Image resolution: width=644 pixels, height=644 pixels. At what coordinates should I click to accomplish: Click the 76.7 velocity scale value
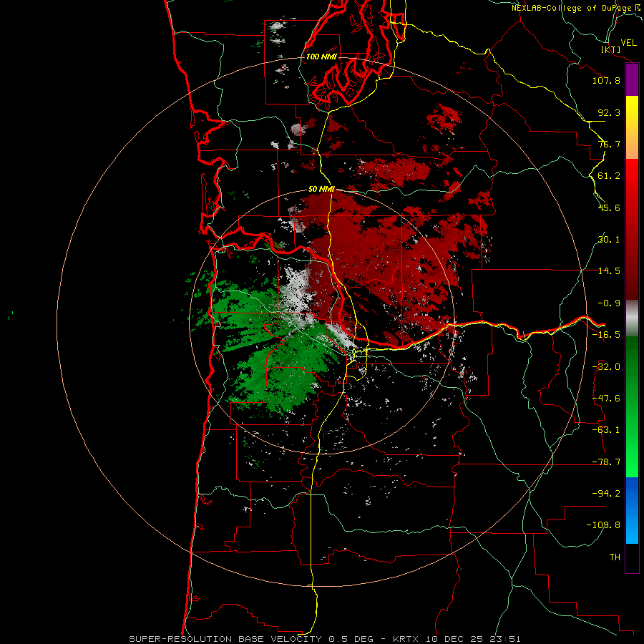pos(609,144)
